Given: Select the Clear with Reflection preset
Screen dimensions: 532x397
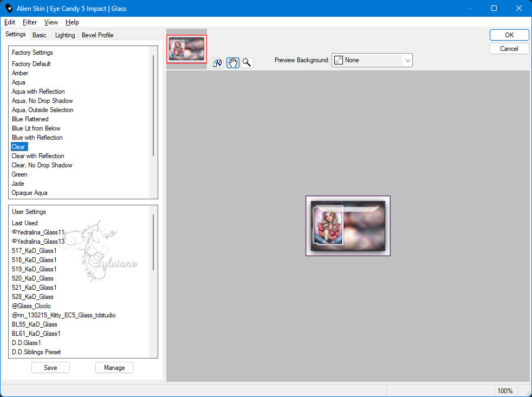Looking at the screenshot, I should coord(38,156).
